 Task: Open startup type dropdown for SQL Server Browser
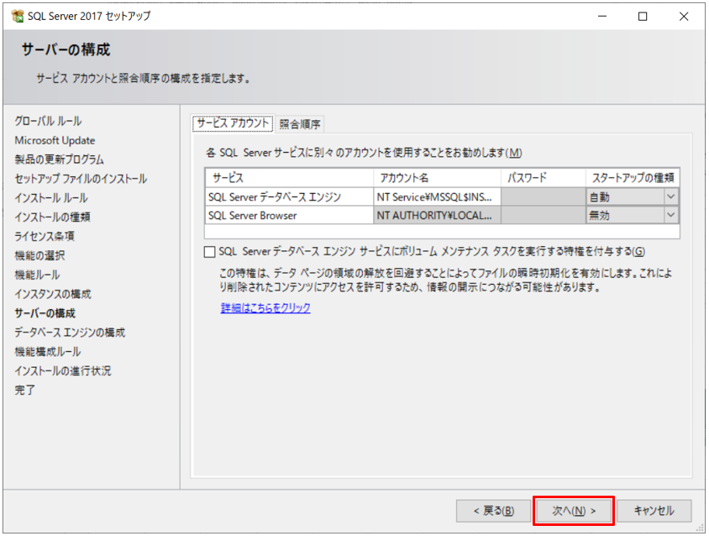(x=671, y=215)
